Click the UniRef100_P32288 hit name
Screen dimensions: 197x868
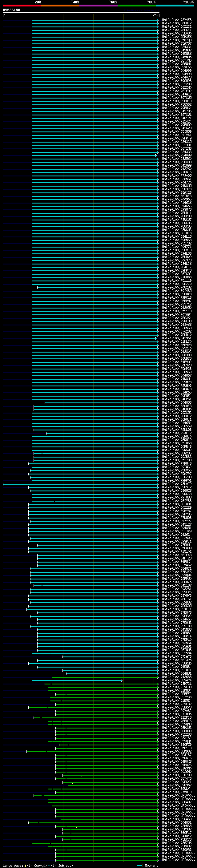coord(177,735)
